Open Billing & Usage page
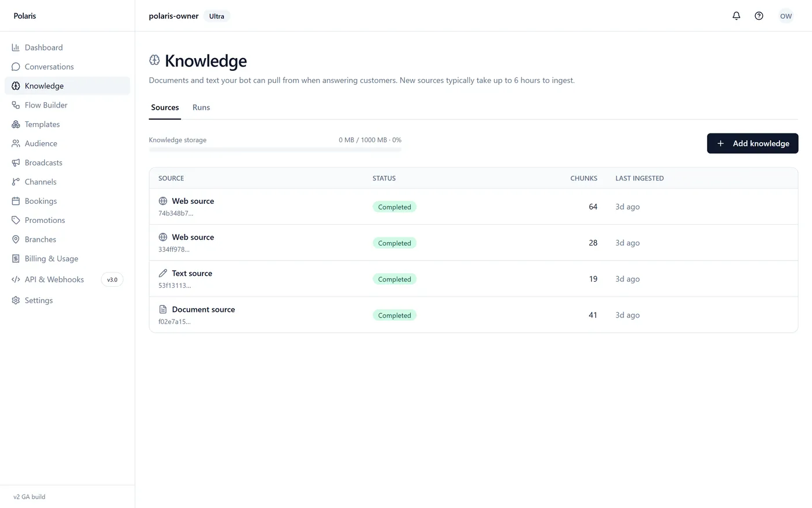 pos(67,258)
